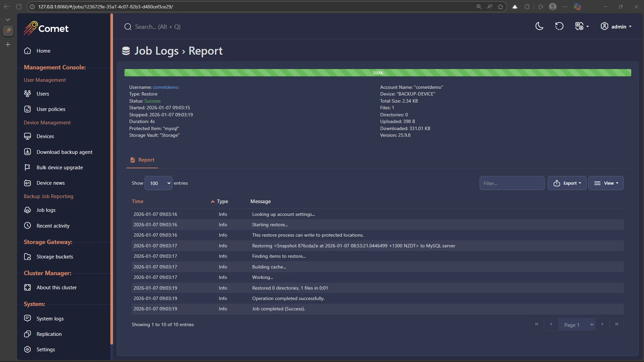Click the Replication icon

click(28, 334)
